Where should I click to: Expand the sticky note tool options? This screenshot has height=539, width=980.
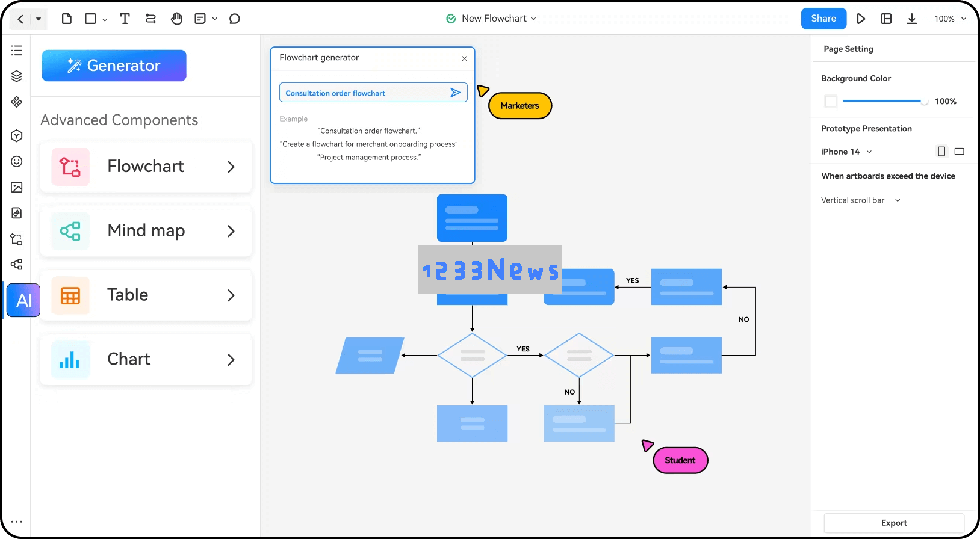point(215,19)
